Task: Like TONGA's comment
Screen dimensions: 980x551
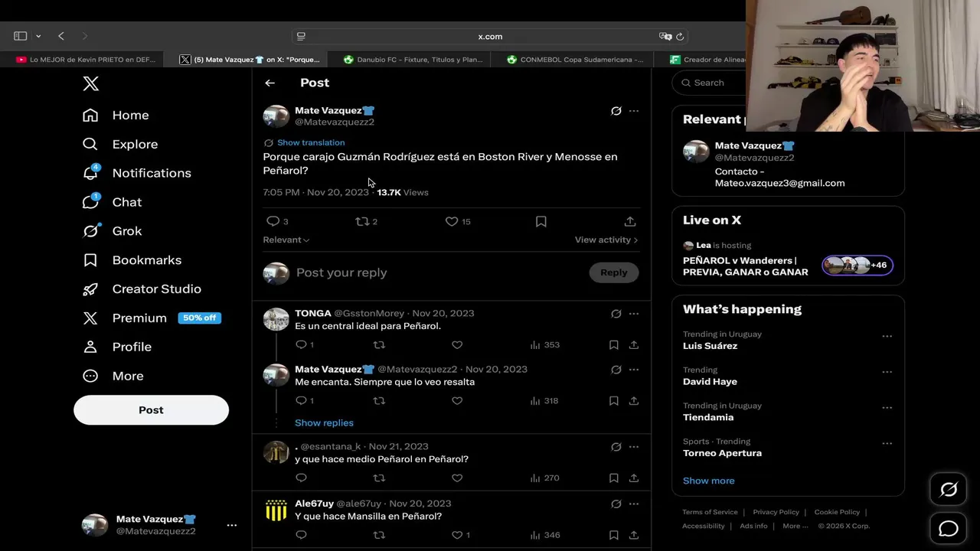Action: pos(457,345)
